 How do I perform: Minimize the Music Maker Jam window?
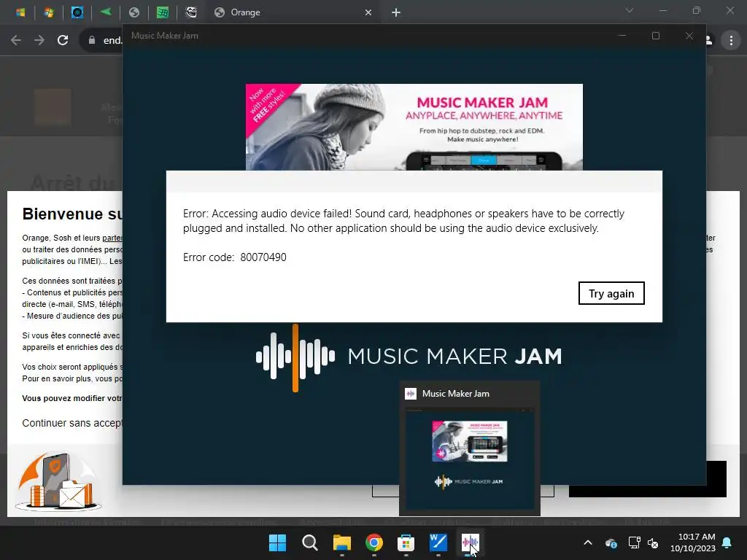click(622, 36)
